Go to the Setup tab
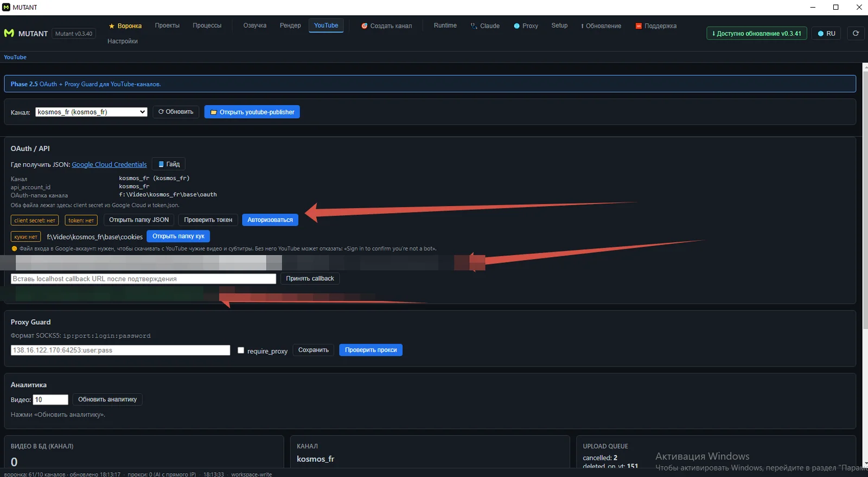The width and height of the screenshot is (868, 477). coord(559,25)
